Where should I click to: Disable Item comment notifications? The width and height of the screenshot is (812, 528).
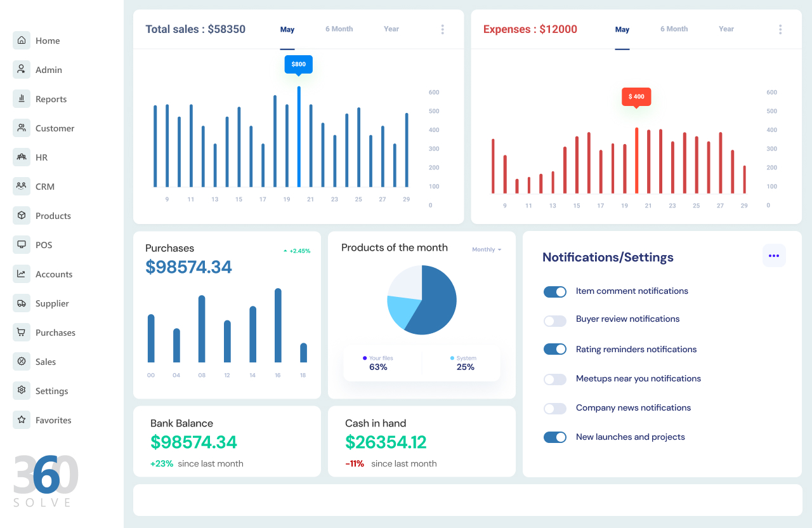[555, 292]
